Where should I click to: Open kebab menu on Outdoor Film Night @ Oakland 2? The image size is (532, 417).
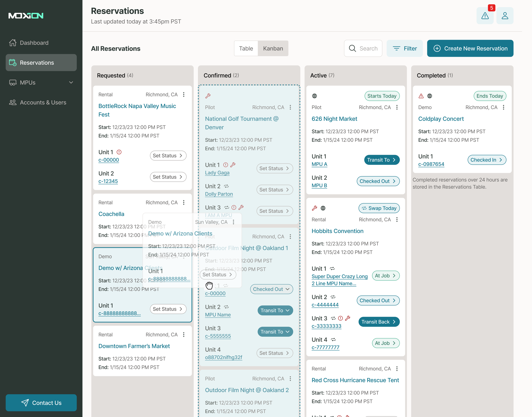point(290,379)
